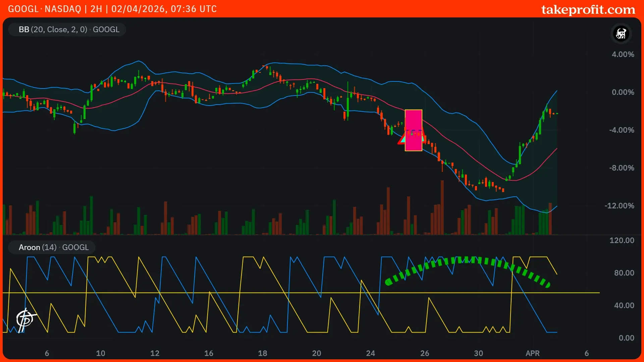Click the 26 date marker on time axis

pos(425,353)
